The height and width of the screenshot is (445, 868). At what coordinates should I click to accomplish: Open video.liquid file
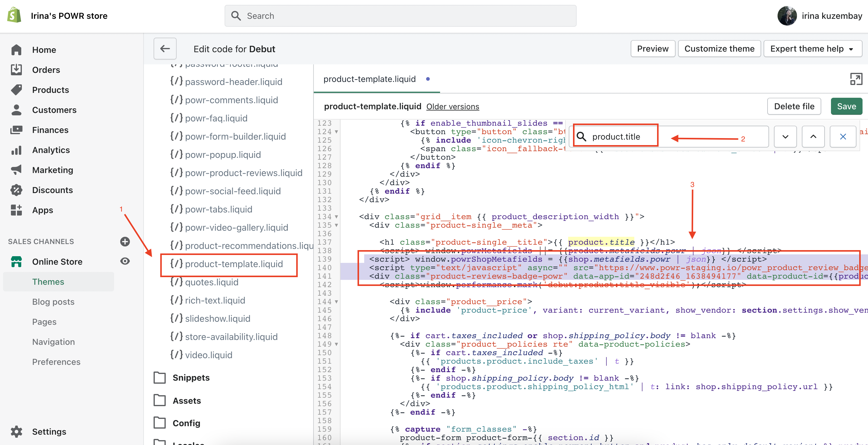click(202, 355)
